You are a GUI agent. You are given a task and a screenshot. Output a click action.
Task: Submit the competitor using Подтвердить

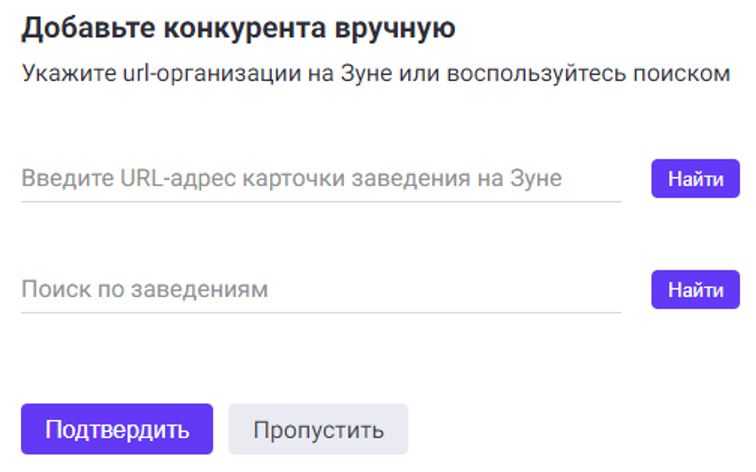tap(117, 430)
